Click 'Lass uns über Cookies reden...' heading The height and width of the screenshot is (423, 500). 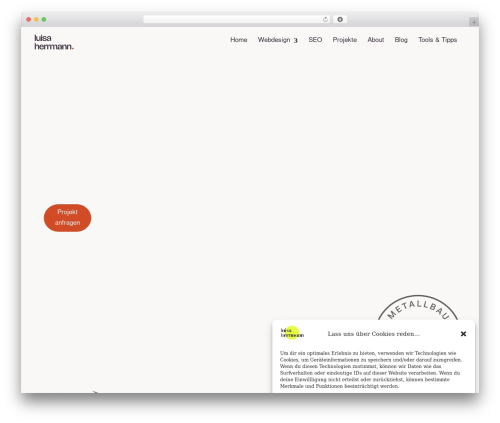tap(373, 334)
